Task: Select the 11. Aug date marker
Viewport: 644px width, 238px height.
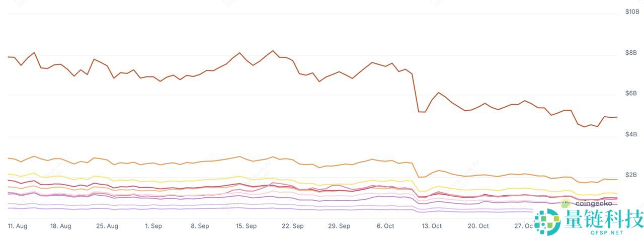Action: tap(18, 226)
